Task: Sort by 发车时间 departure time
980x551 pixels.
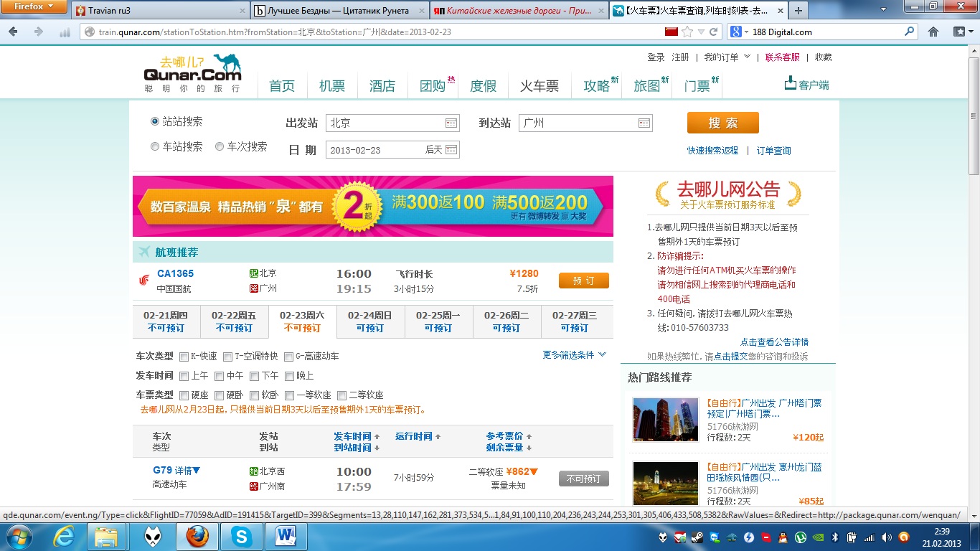Action: (357, 436)
